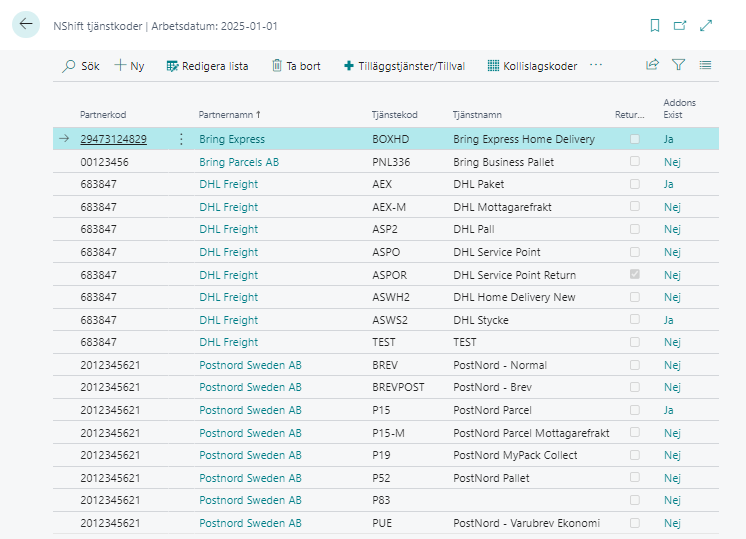Viewport: 746px width, 539px height.
Task: Switch list layout view icon
Action: [x=705, y=65]
